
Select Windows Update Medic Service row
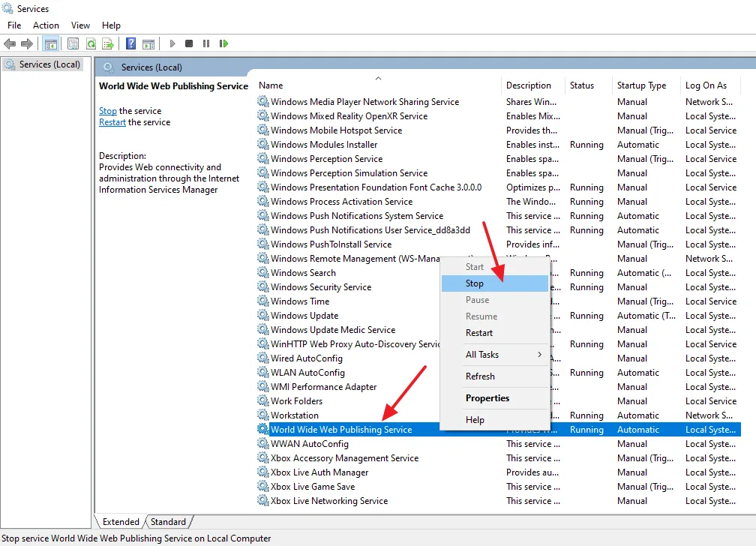tap(498, 330)
